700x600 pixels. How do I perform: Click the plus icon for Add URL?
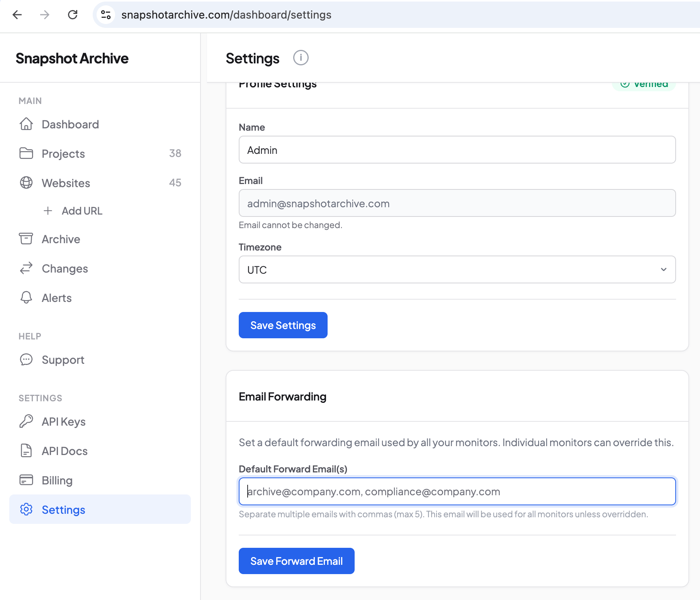pyautogui.click(x=48, y=211)
